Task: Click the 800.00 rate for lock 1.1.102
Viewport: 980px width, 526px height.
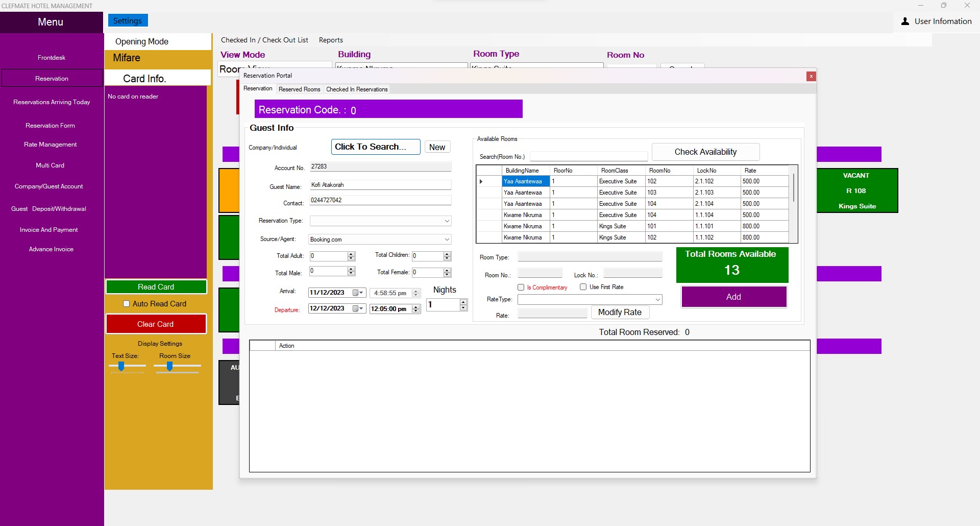Action: pos(764,237)
